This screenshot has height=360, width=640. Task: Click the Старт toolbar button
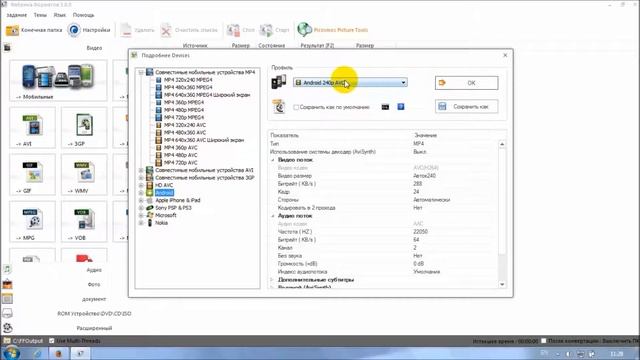tap(274, 30)
